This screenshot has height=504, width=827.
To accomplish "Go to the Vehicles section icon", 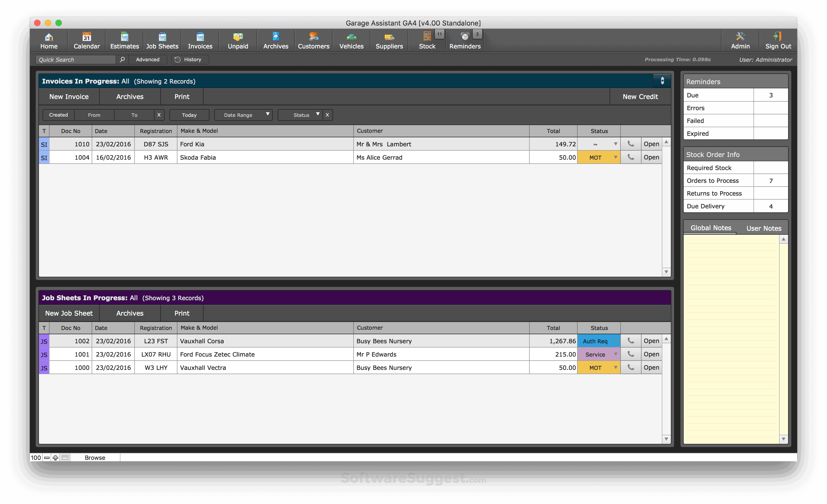I will 351,37.
